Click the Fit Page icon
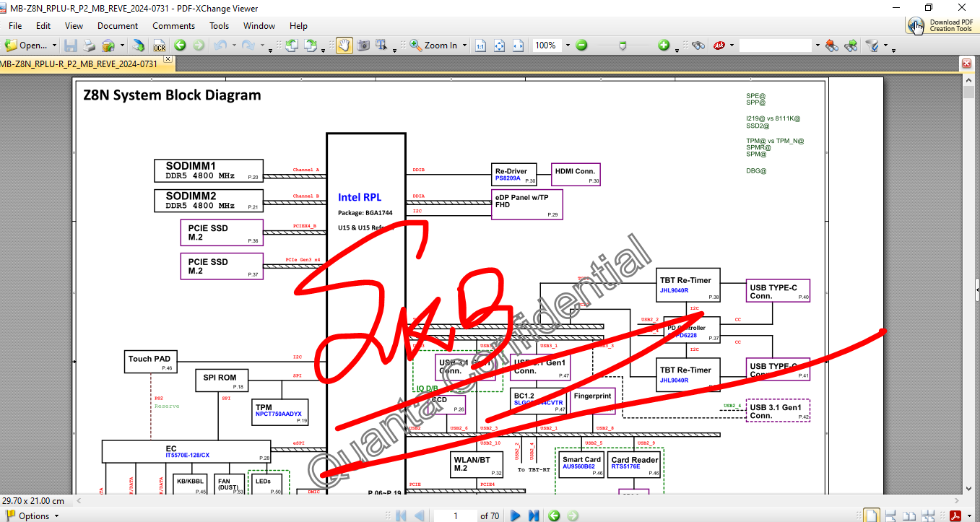980x522 pixels. (499, 45)
